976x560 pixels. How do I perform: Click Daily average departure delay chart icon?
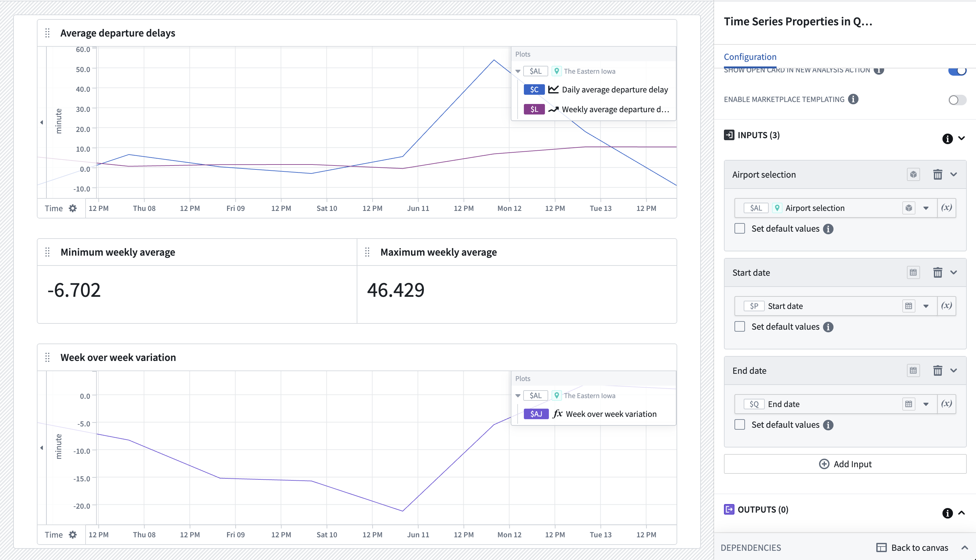point(553,89)
